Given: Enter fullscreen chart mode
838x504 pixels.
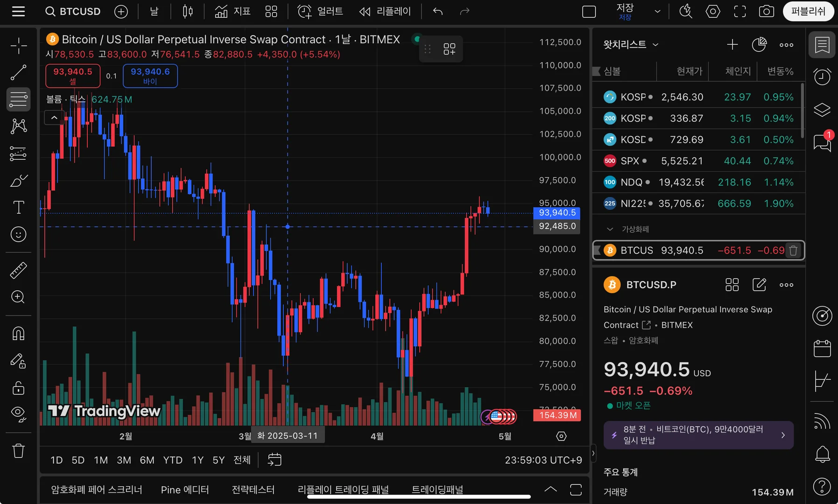Looking at the screenshot, I should [x=740, y=11].
